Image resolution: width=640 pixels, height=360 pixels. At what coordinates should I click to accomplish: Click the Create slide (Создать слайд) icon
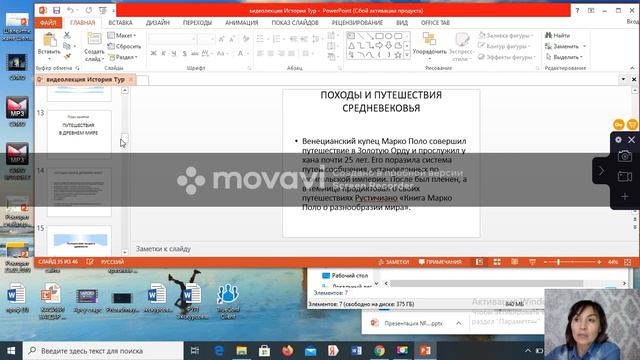coord(94,40)
